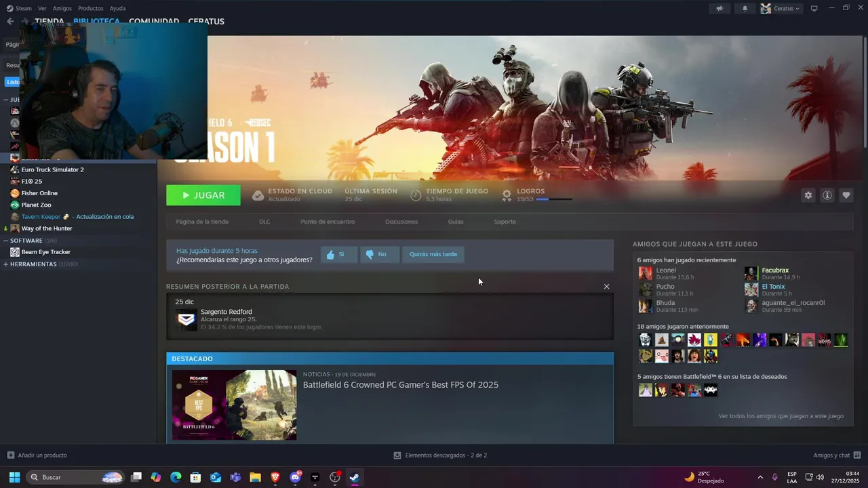
Task: Open the Productos menu
Action: 90,8
